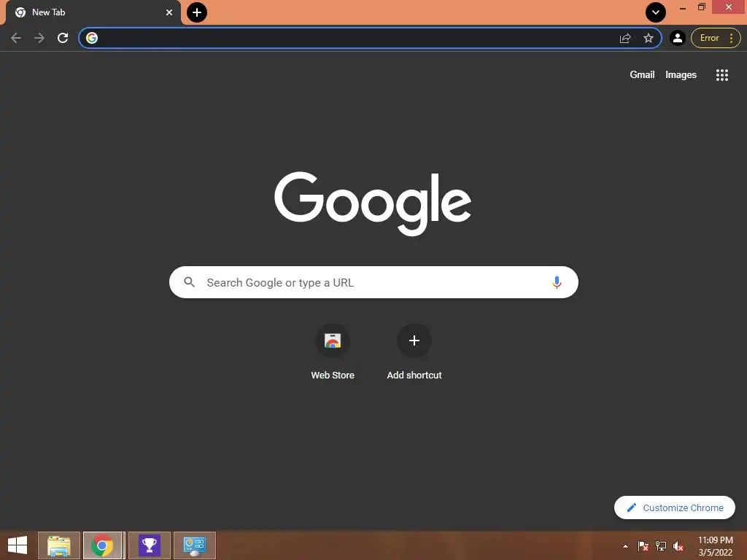747x560 pixels.
Task: Click the network tray icon
Action: pyautogui.click(x=661, y=546)
